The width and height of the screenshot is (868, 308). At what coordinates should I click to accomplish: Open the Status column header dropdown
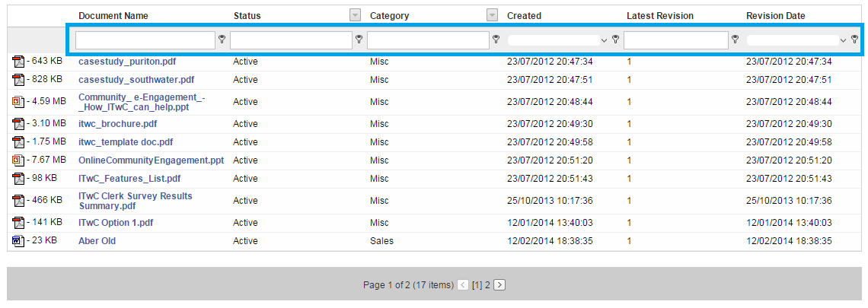[356, 15]
